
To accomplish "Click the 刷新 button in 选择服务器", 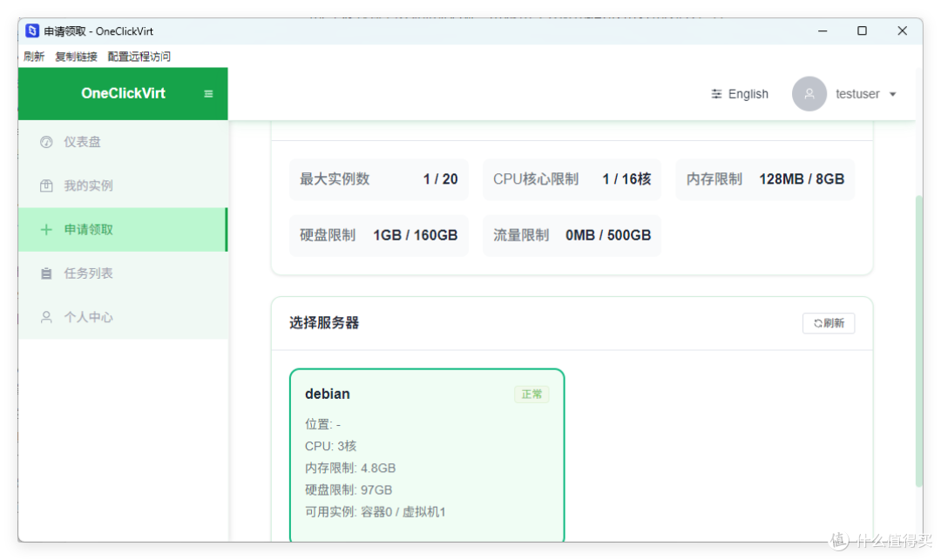I will coord(829,323).
